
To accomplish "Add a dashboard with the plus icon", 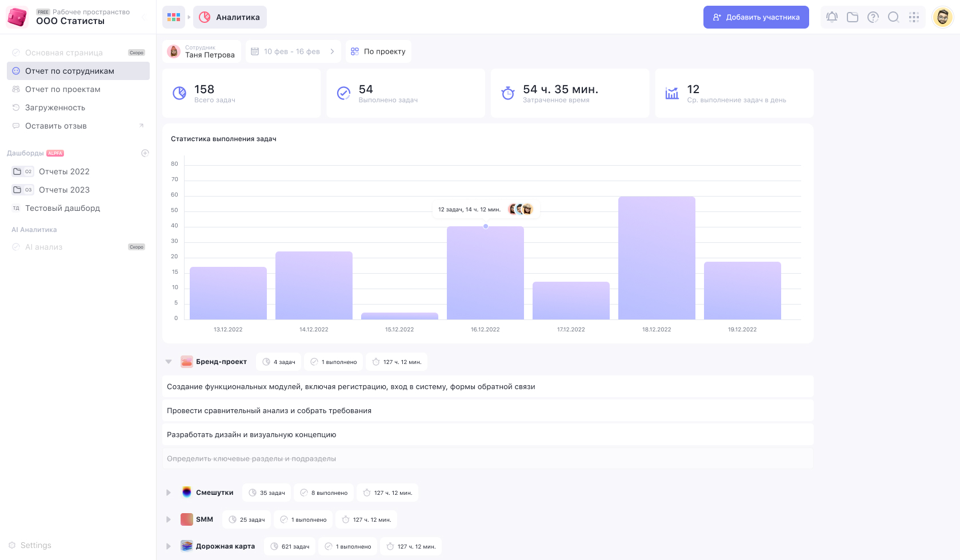I will point(145,153).
